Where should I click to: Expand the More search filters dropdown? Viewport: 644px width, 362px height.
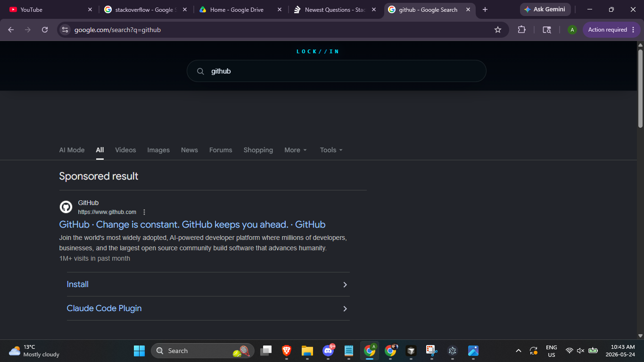coord(296,150)
